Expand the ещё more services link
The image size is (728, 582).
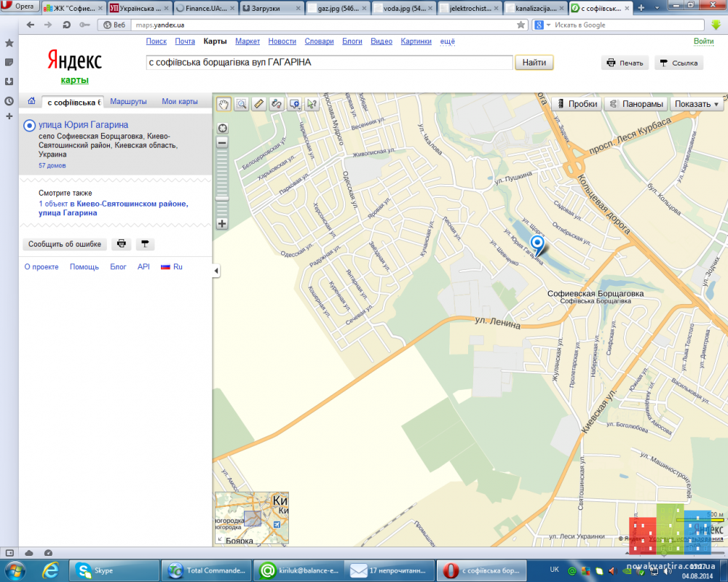tap(448, 41)
